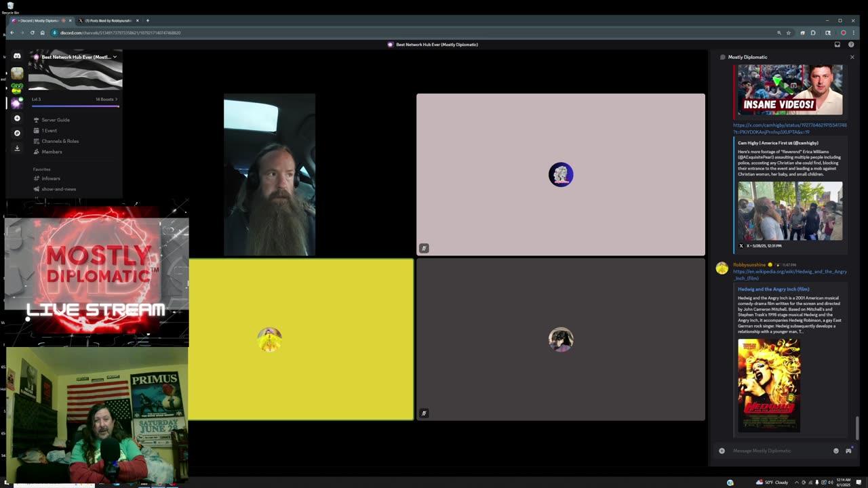Select the dark gray participant tile avatar
Image resolution: width=868 pixels, height=488 pixels.
(561, 339)
